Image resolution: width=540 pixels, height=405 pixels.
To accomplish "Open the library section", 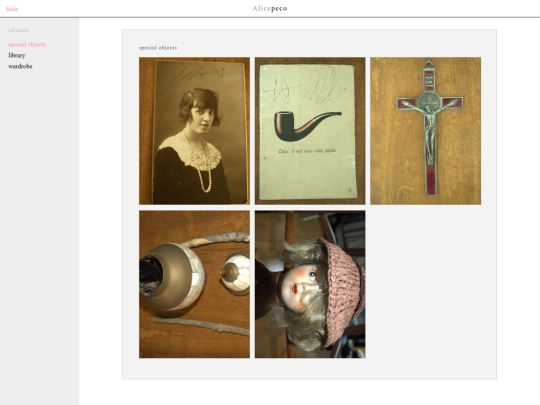I will click(17, 55).
